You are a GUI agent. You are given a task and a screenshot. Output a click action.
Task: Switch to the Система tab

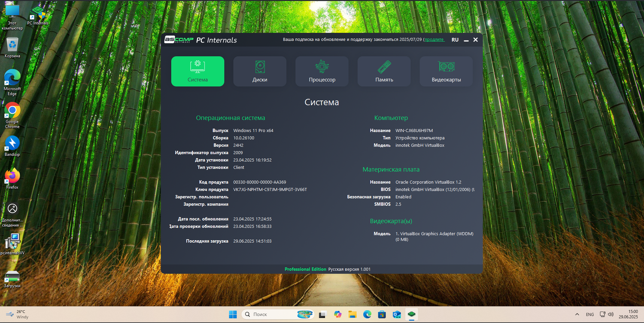[197, 71]
